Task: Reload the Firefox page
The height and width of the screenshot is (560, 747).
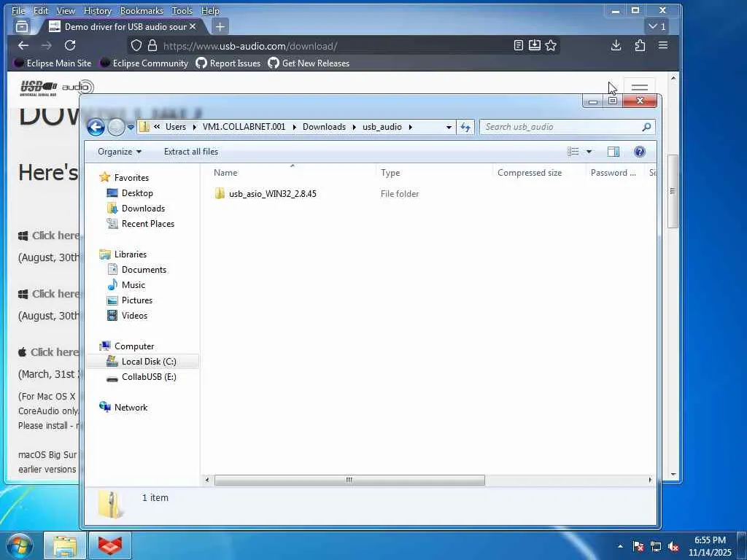Action: point(70,45)
